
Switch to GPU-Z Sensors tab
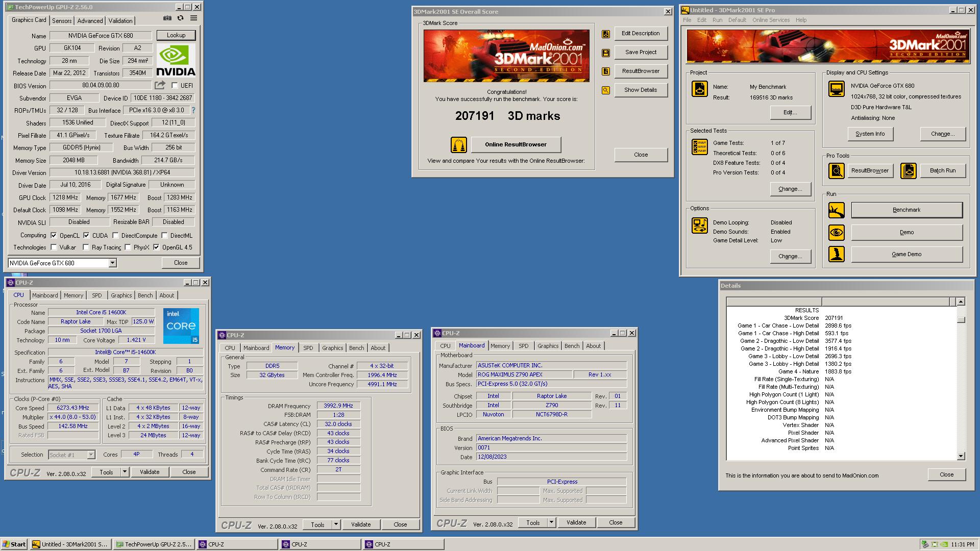click(x=62, y=21)
